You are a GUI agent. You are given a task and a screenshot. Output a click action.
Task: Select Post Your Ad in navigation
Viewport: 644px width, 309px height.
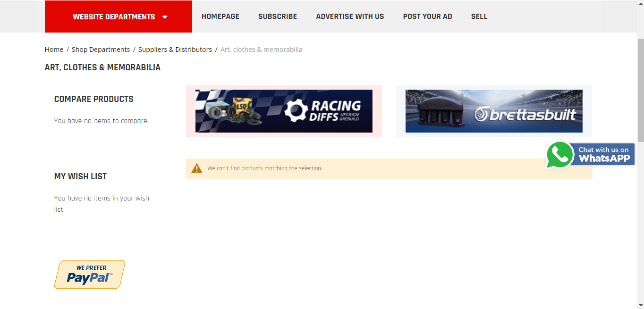point(427,17)
